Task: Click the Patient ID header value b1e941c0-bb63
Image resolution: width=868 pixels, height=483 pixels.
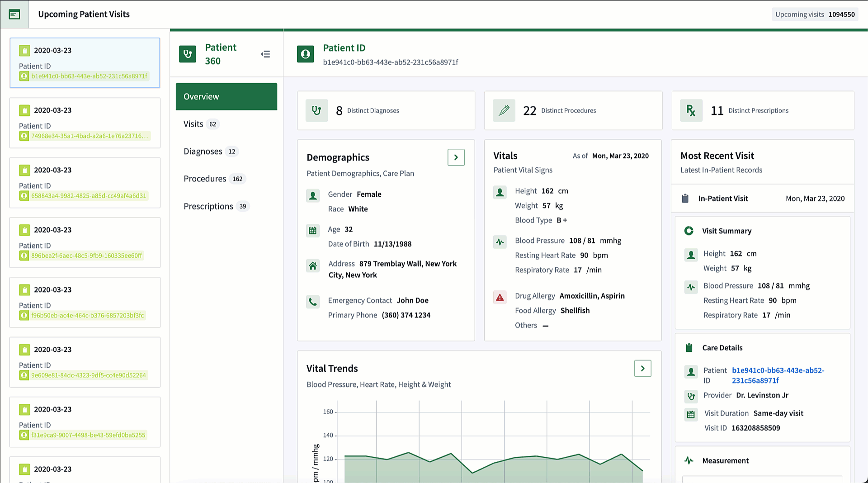Action: tap(390, 62)
